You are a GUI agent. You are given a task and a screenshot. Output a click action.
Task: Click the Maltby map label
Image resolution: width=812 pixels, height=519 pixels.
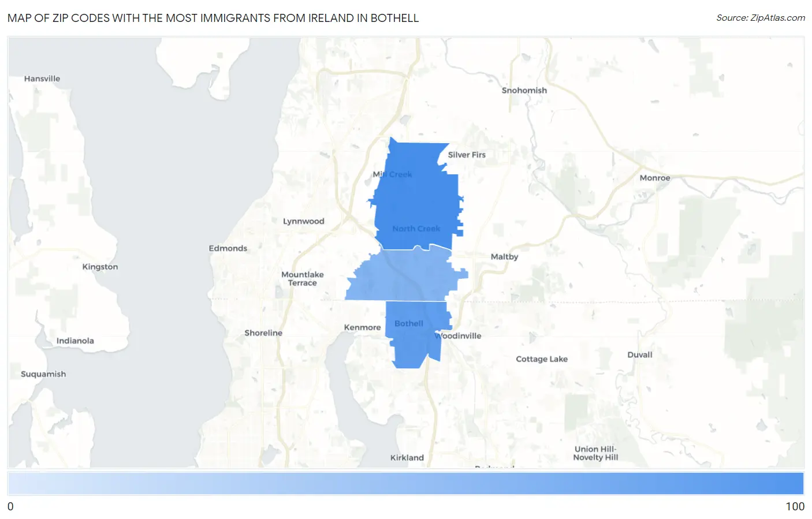(504, 257)
